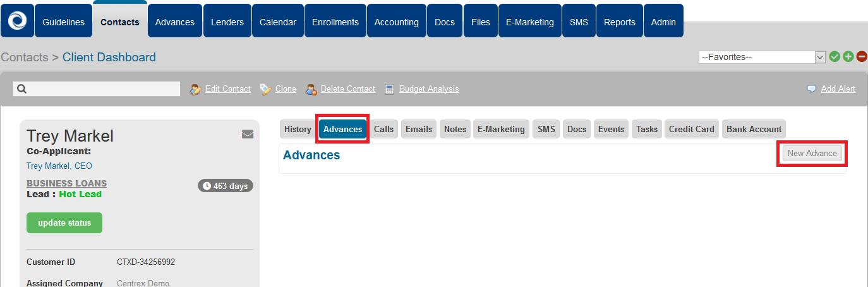This screenshot has height=287, width=868.
Task: Open the E-Marketing client dashboard tab
Action: 501,129
